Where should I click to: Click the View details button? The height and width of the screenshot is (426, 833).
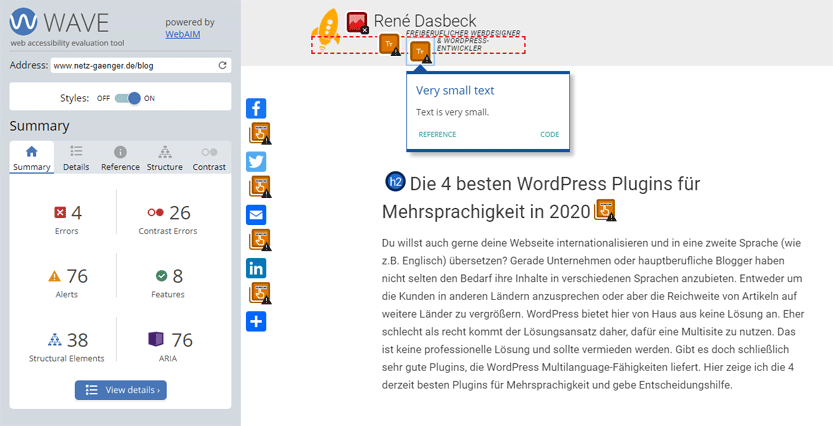121,390
